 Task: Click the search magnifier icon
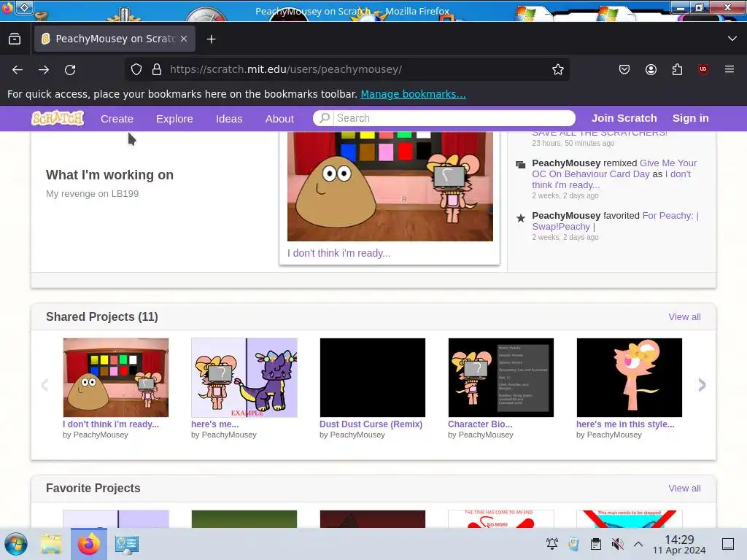325,118
